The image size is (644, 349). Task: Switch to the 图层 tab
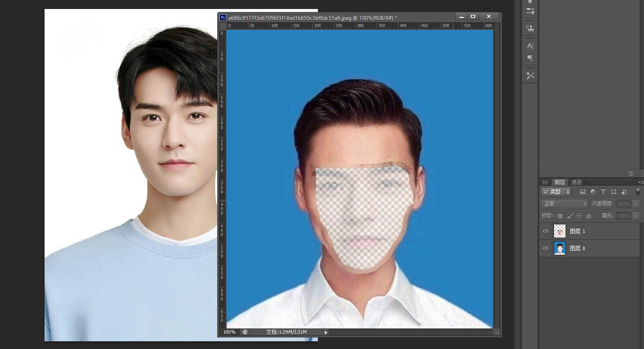[x=560, y=182]
